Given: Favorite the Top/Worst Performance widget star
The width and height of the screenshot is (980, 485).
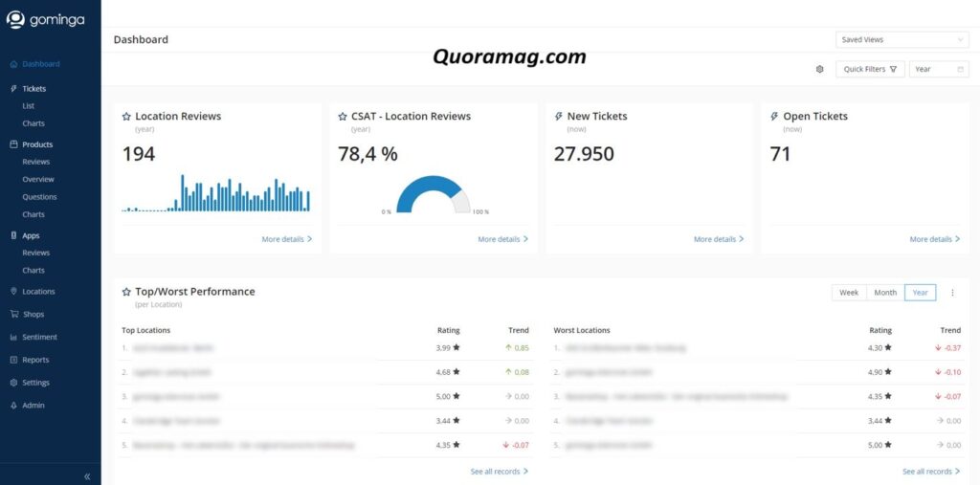Looking at the screenshot, I should click(x=126, y=292).
